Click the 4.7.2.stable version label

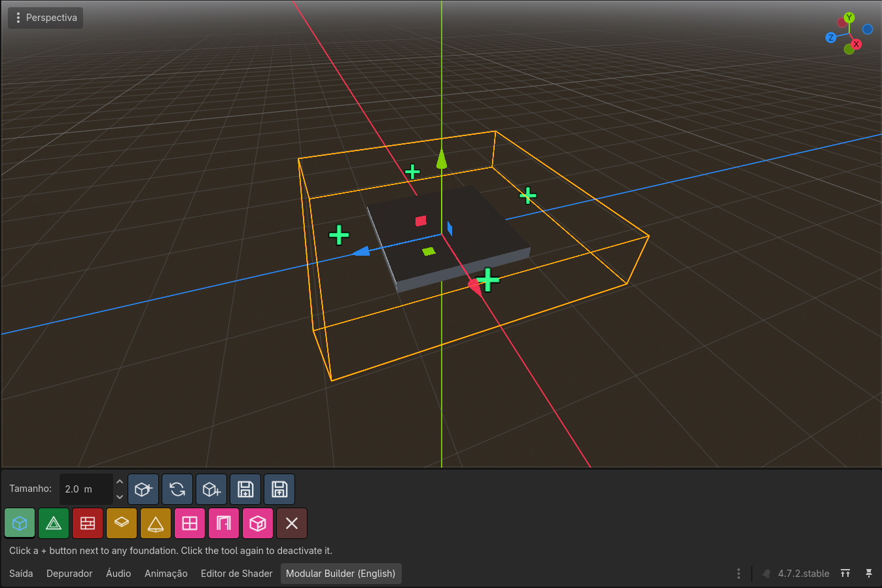803,574
